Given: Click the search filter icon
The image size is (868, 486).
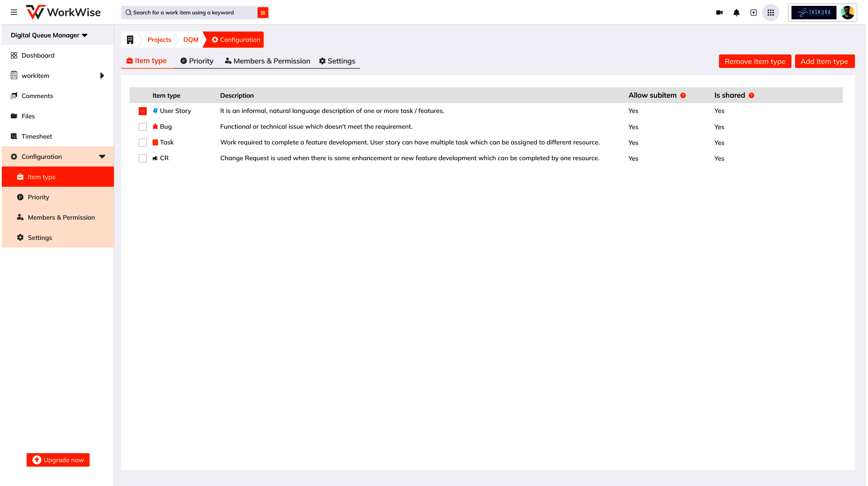Looking at the screenshot, I should [x=263, y=13].
